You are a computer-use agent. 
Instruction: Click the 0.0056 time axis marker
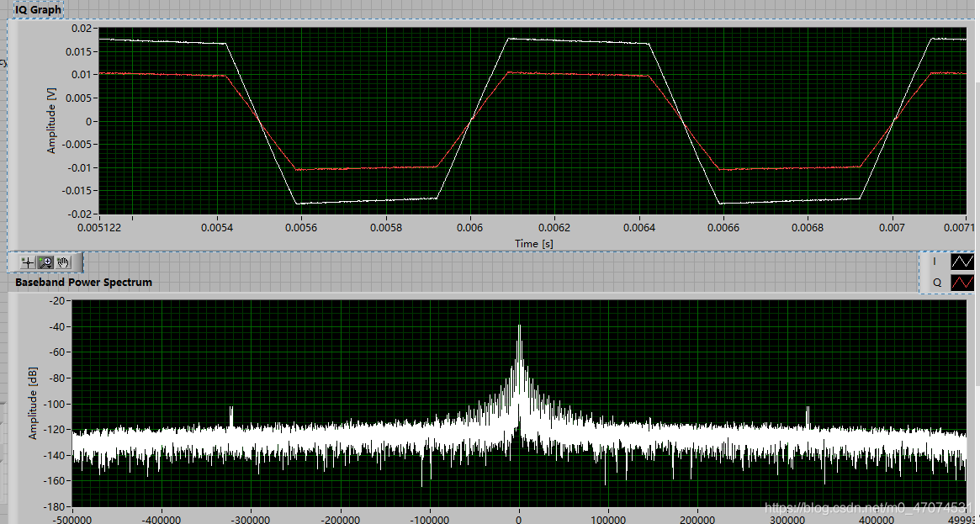pyautogui.click(x=301, y=228)
